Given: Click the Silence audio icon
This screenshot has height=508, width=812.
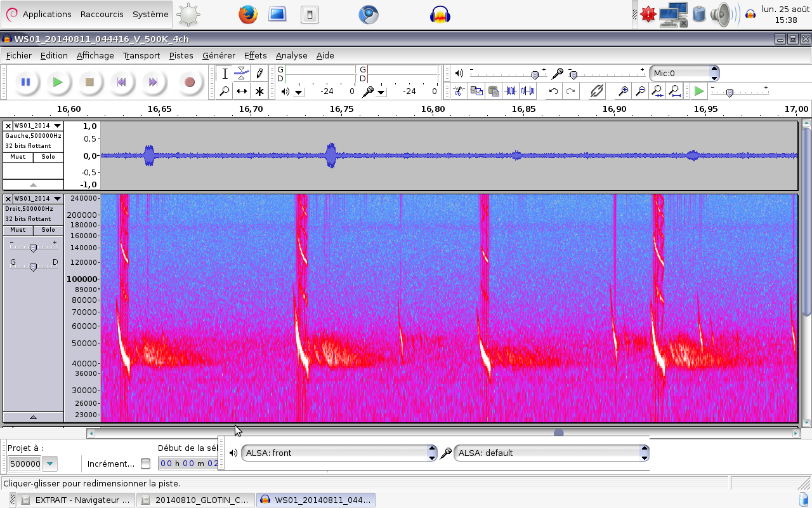Looking at the screenshot, I should [x=527, y=91].
